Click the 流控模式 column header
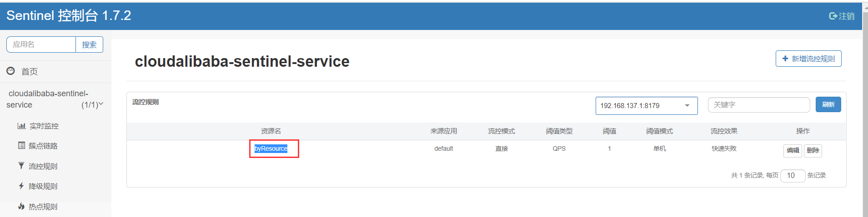Image resolution: width=868 pixels, height=217 pixels. click(x=502, y=131)
